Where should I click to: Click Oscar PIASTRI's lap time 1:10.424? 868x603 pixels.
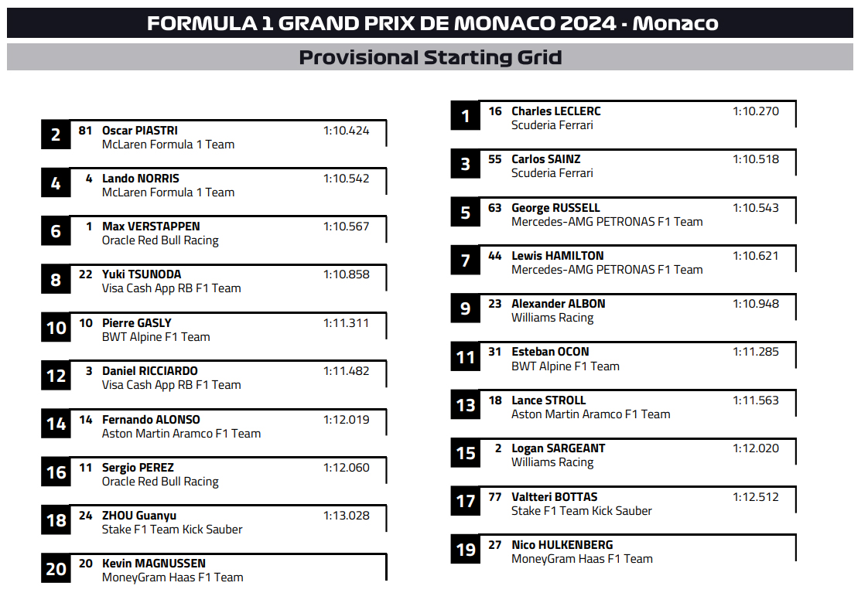pos(346,131)
